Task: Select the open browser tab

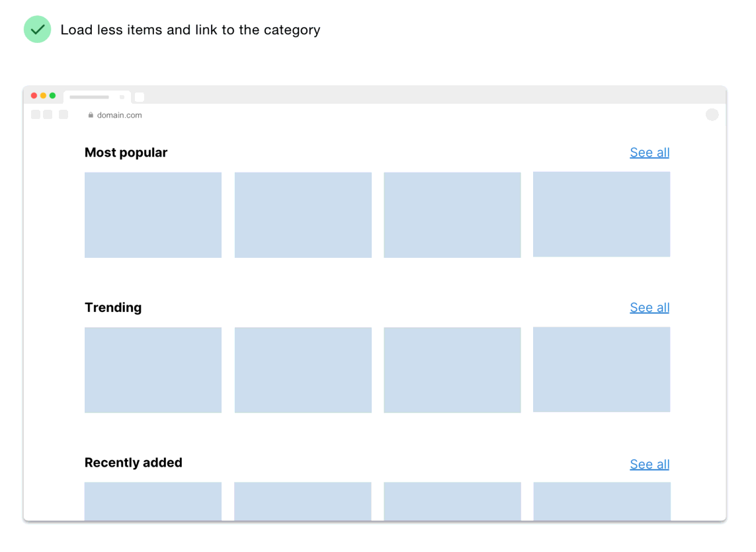Action: 90,97
